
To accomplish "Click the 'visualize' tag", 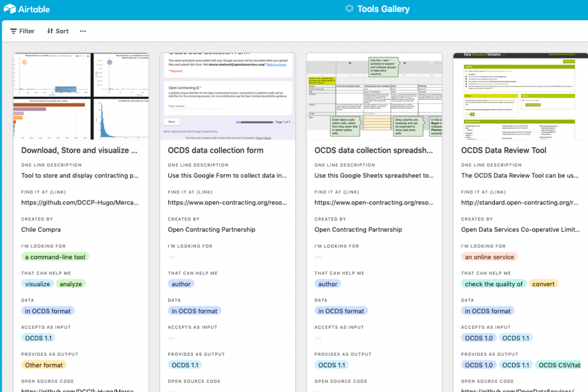I will pyautogui.click(x=37, y=284).
